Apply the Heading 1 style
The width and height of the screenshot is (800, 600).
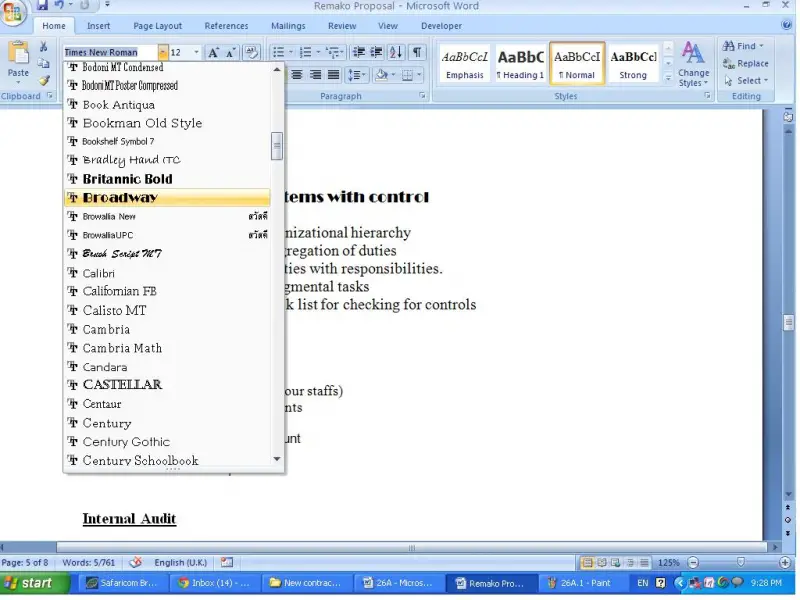520,63
